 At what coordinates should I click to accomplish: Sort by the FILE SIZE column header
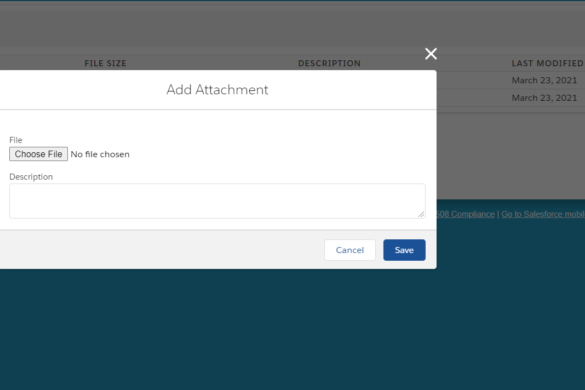[x=105, y=63]
